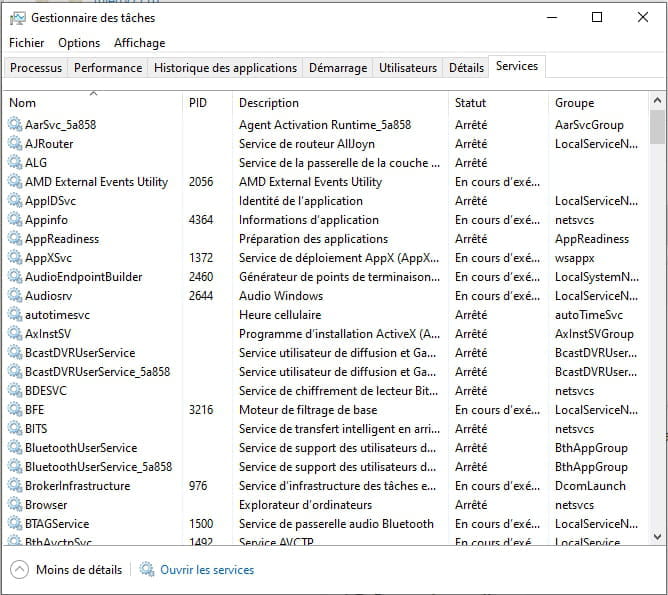Click the Task Manager title bar icon
This screenshot has width=668, height=595.
pos(17,18)
